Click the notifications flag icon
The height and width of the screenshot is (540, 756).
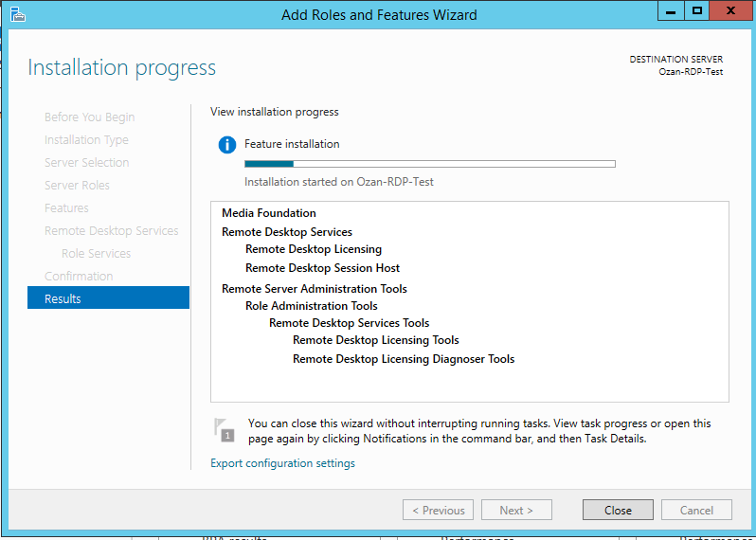tap(223, 429)
